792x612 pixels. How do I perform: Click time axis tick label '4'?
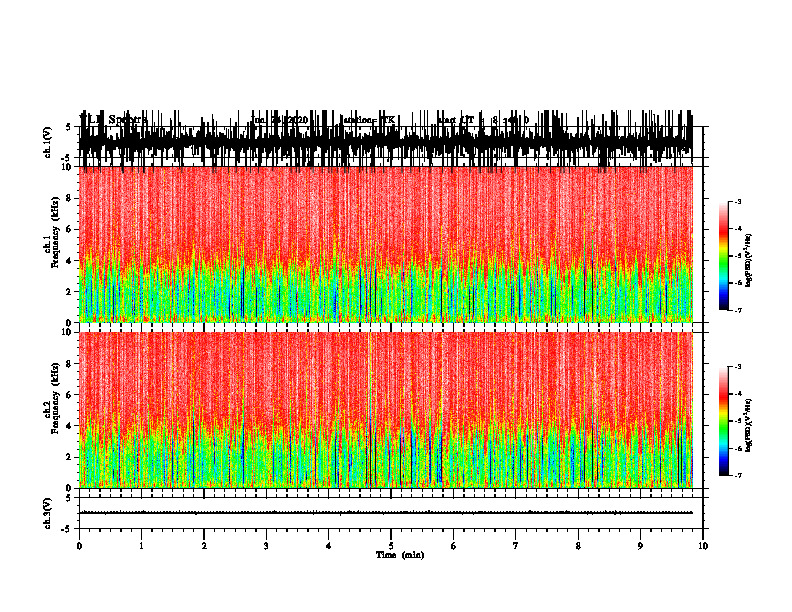click(x=329, y=546)
